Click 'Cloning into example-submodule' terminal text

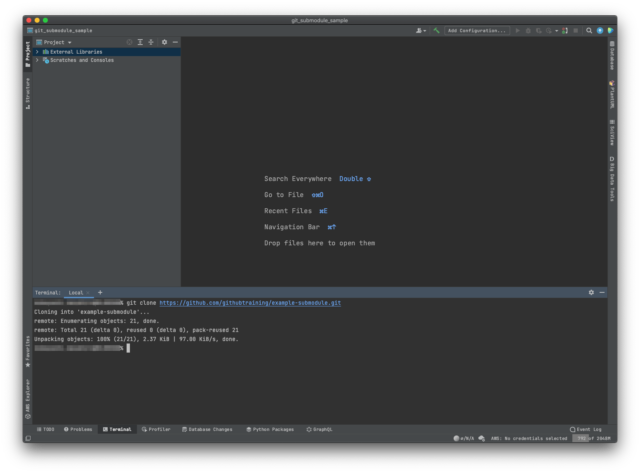(x=91, y=312)
